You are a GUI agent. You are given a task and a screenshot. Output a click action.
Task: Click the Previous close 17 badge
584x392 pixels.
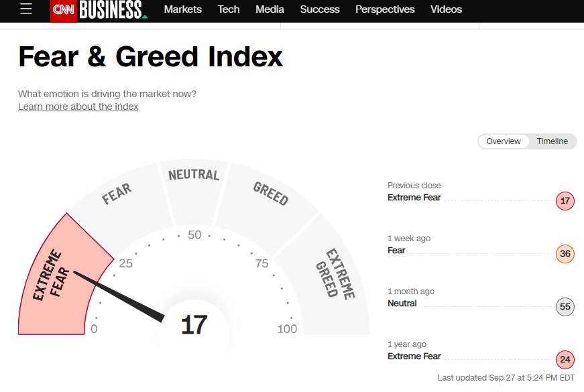(565, 201)
